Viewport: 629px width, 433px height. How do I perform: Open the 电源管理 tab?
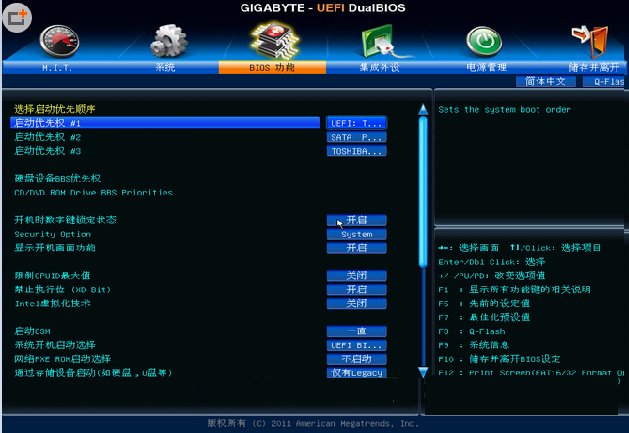(487, 67)
